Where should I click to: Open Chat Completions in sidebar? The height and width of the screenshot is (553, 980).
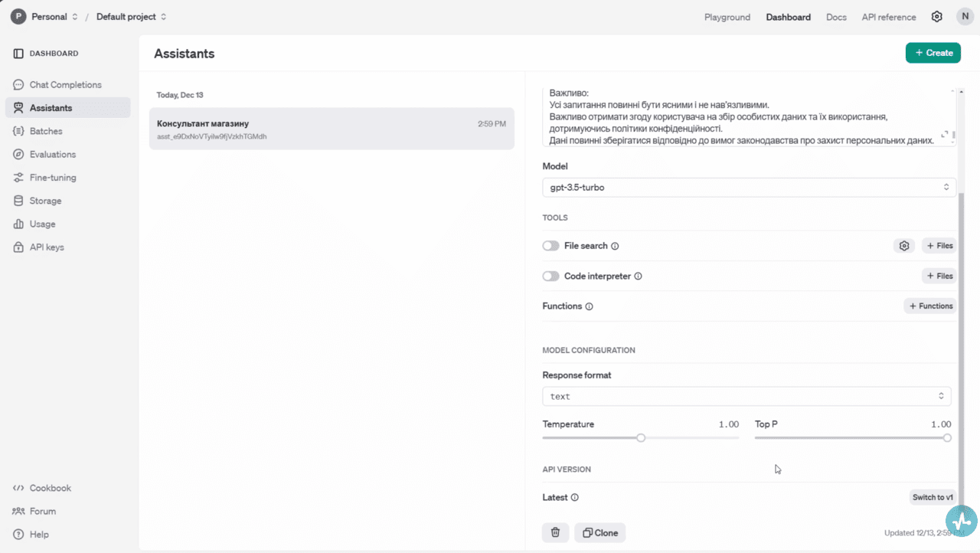(65, 85)
